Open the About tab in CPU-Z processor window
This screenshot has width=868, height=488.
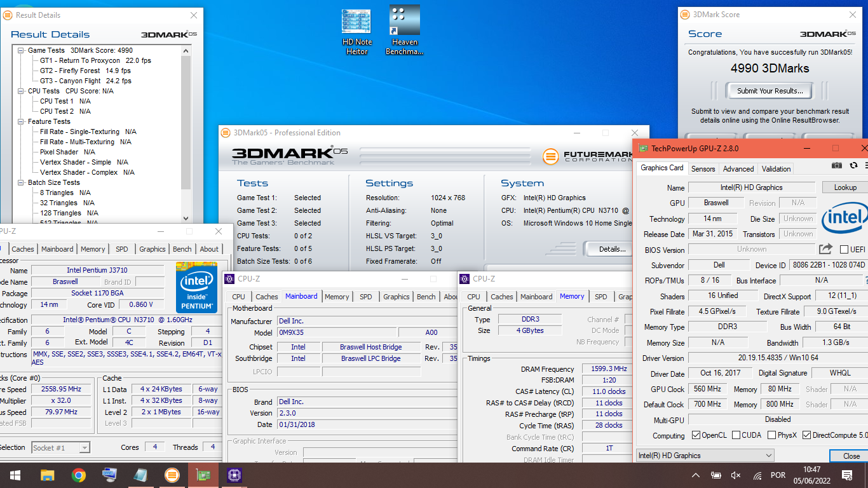pyautogui.click(x=209, y=249)
